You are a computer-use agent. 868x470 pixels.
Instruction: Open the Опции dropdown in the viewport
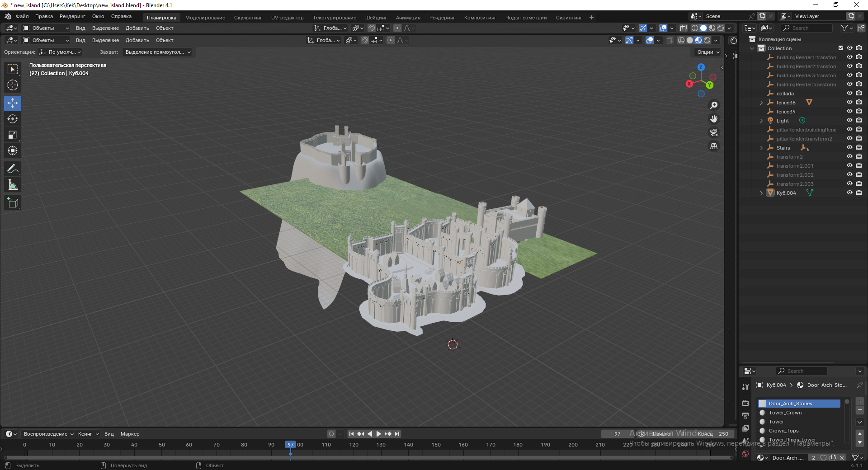coord(708,52)
